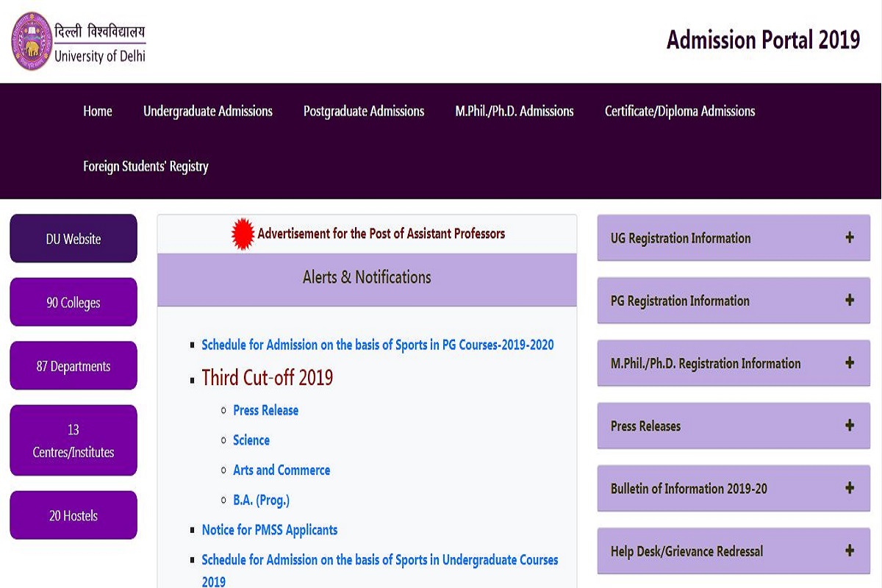
Task: Click PG Registration Information panel title
Action: (681, 301)
